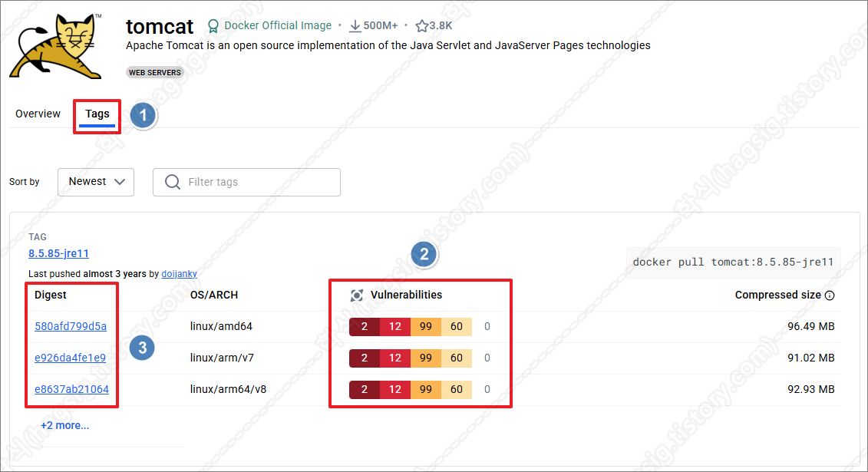Switch to the Tags tab
This screenshot has width=868, height=472.
(x=97, y=114)
